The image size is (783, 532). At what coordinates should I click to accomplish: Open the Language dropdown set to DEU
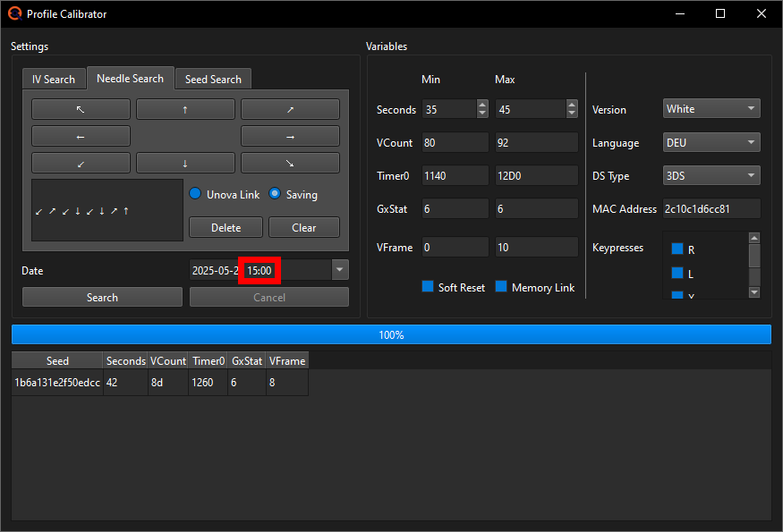coord(711,142)
